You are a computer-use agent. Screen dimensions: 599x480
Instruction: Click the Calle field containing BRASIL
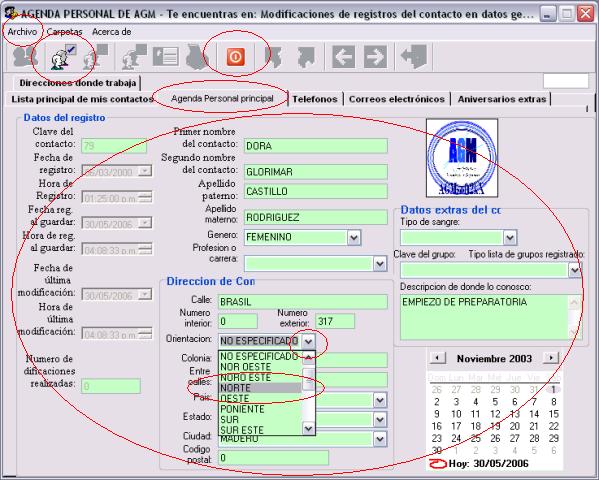pos(303,302)
